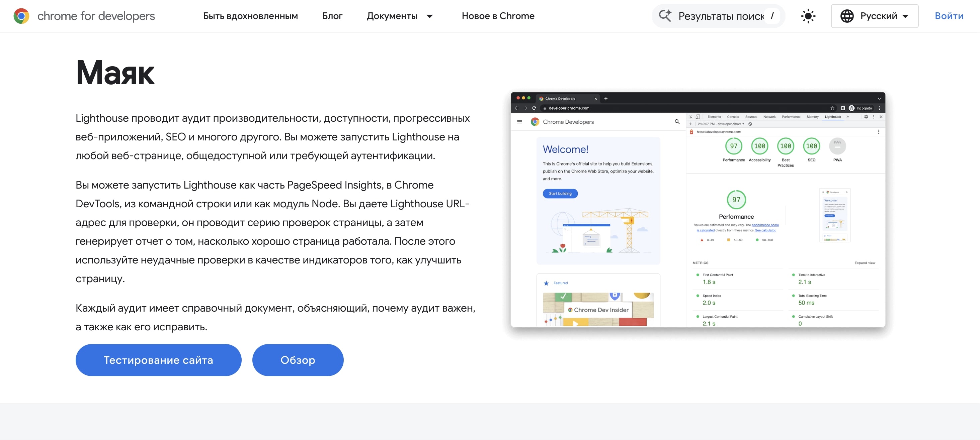Click the globe icon in language selector
This screenshot has width=980, height=440.
click(x=847, y=16)
